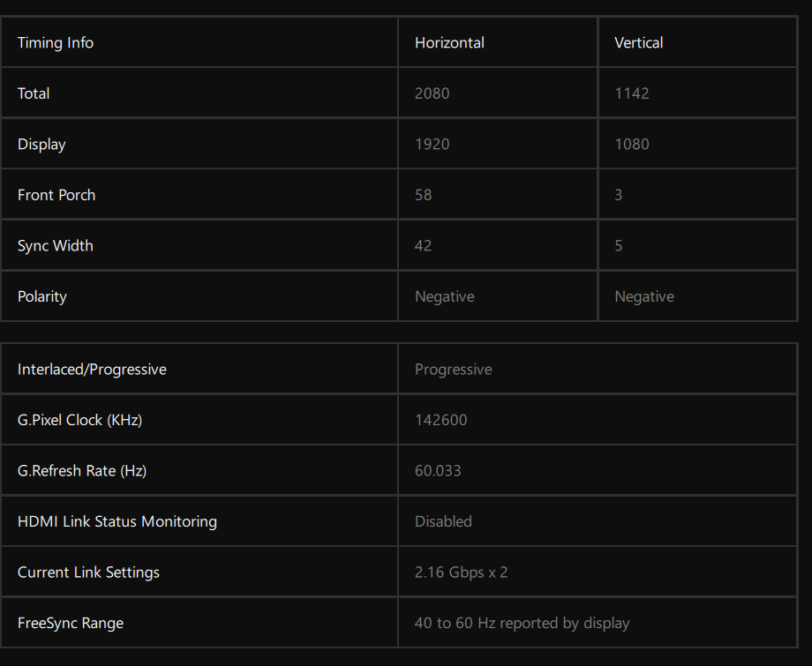This screenshot has height=666, width=812.
Task: Select the Interlaced/Progressive row label
Action: (x=92, y=370)
